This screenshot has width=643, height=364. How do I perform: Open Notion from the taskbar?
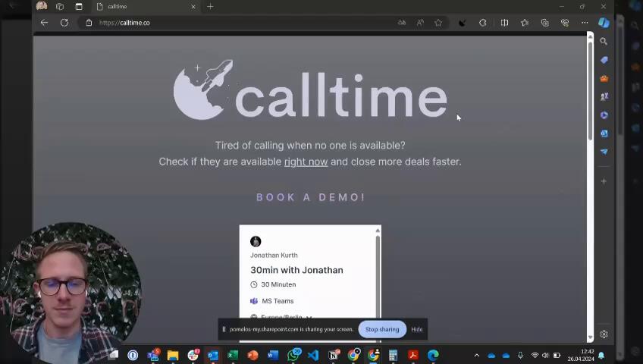334,355
